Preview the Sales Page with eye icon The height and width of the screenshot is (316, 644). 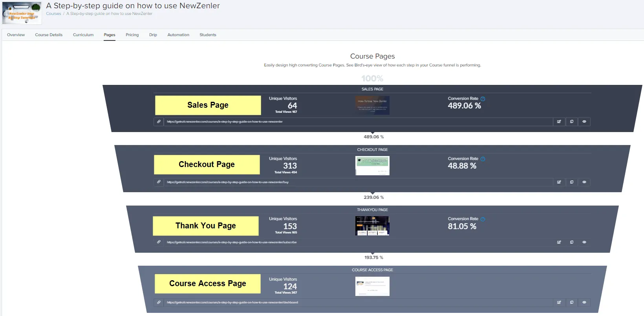584,122
